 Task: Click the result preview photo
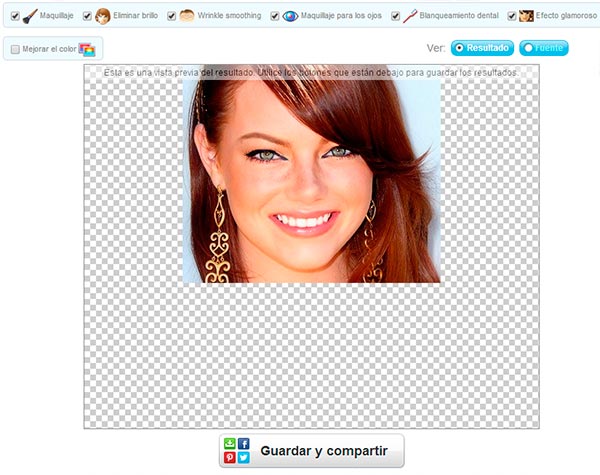[311, 174]
